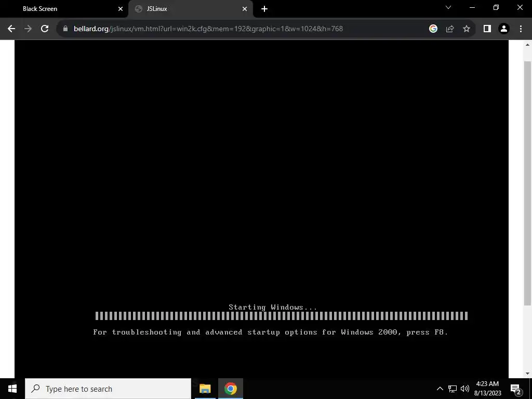Click the scrollbar up arrow
The image size is (532, 399).
pos(527,45)
